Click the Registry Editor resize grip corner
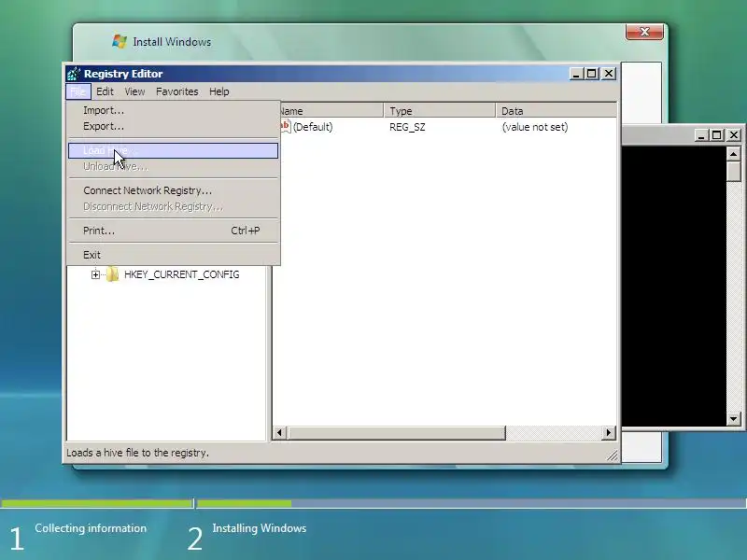Screen dimensions: 747x560 613,455
